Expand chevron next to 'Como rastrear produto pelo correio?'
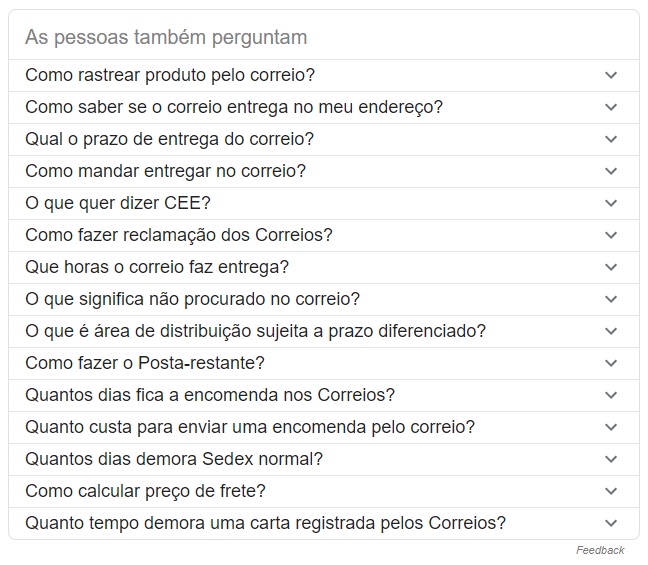648x565 pixels. (611, 75)
